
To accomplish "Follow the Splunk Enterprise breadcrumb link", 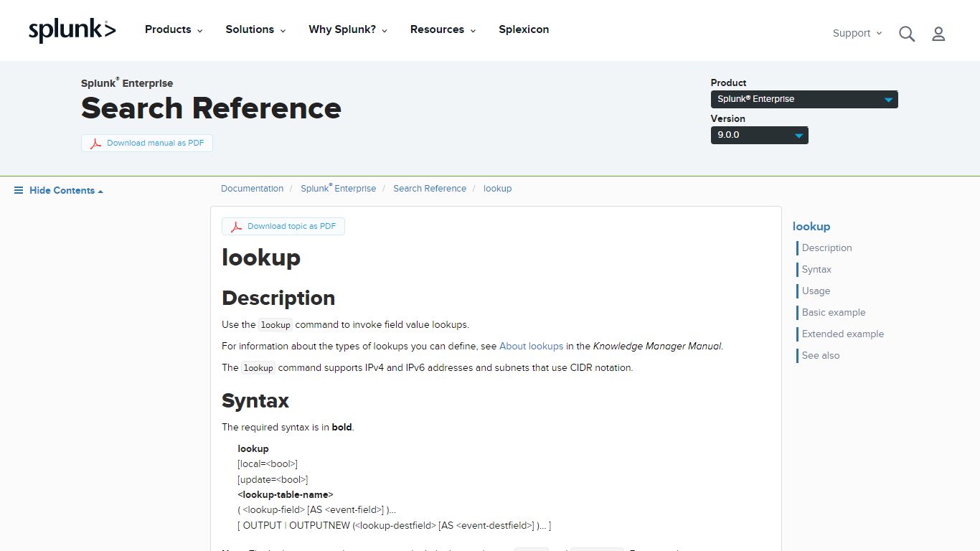I will 338,189.
